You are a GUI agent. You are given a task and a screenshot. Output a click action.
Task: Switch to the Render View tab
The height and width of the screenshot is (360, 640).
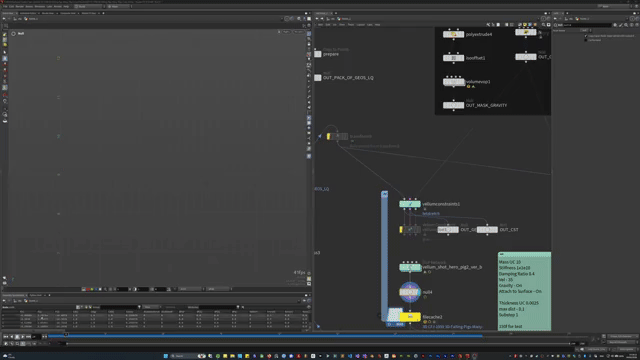48,13
